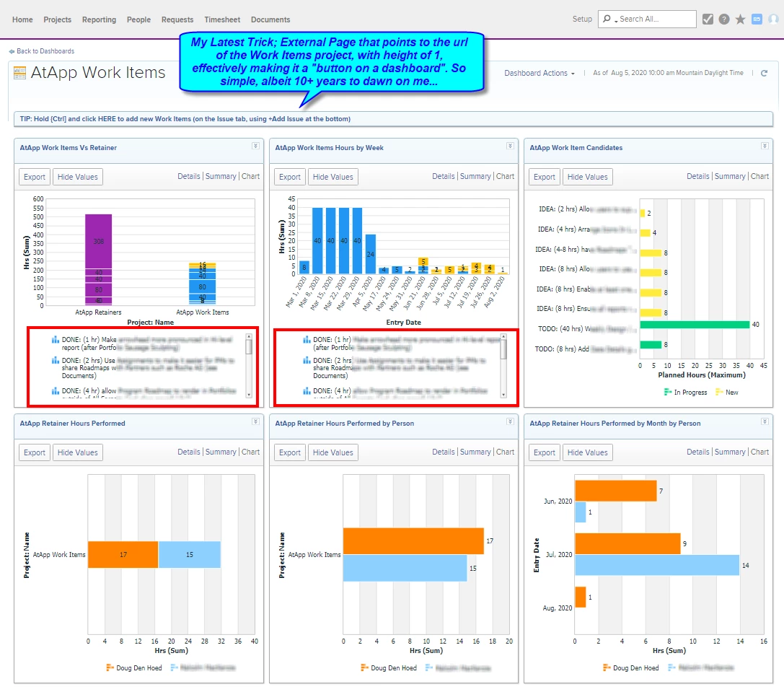Open favorites star icon in header
This screenshot has height=692, width=784.
point(741,19)
